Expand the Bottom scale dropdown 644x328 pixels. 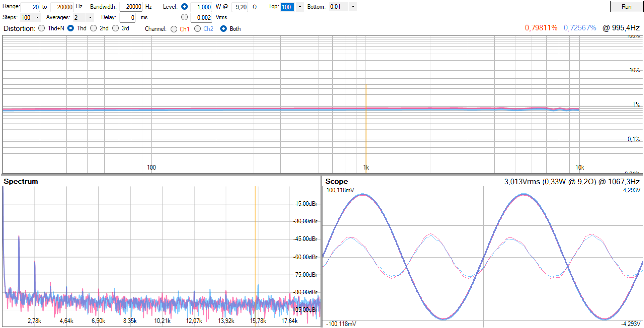[x=353, y=7]
